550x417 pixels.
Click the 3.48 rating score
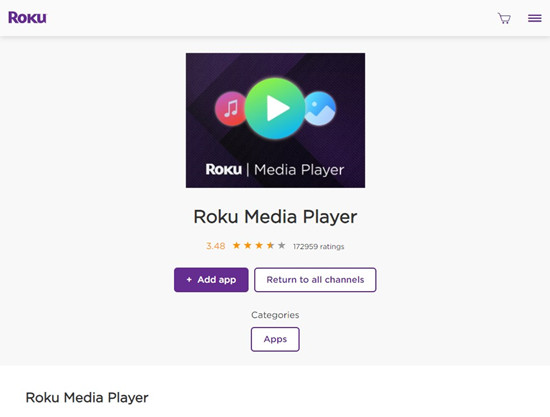[215, 246]
